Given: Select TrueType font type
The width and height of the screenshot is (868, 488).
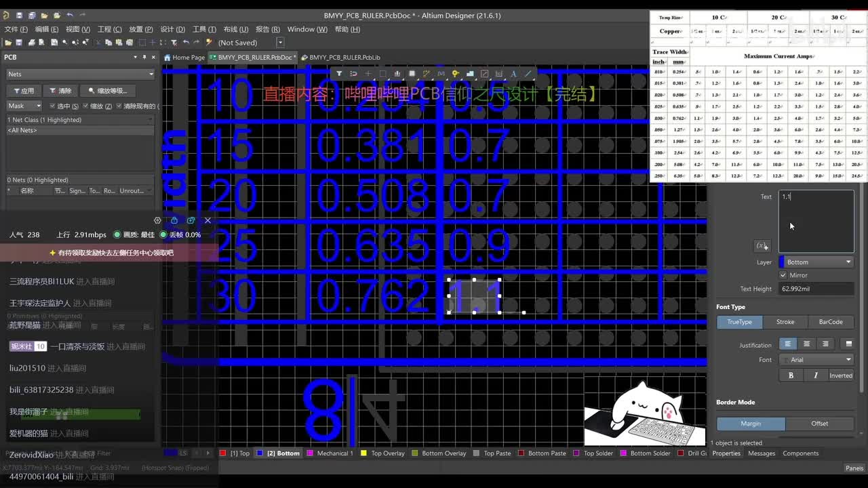Looking at the screenshot, I should (740, 322).
